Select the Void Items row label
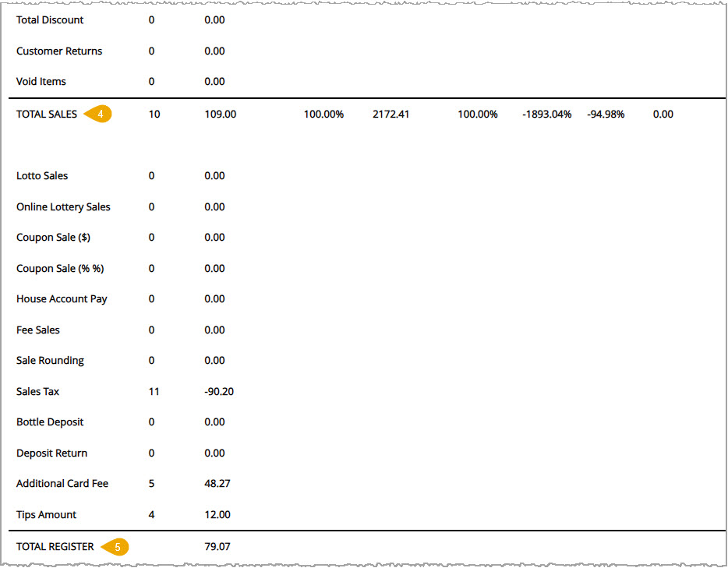 click(x=41, y=81)
